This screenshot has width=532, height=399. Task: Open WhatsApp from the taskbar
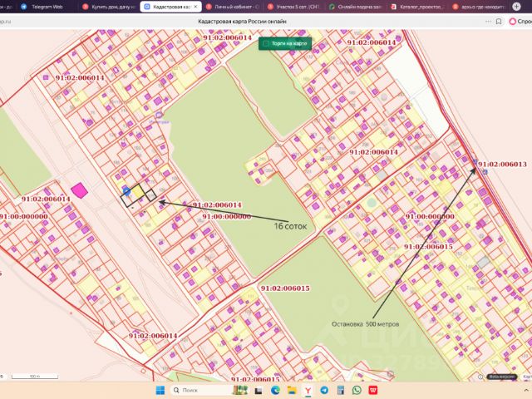coord(357,390)
